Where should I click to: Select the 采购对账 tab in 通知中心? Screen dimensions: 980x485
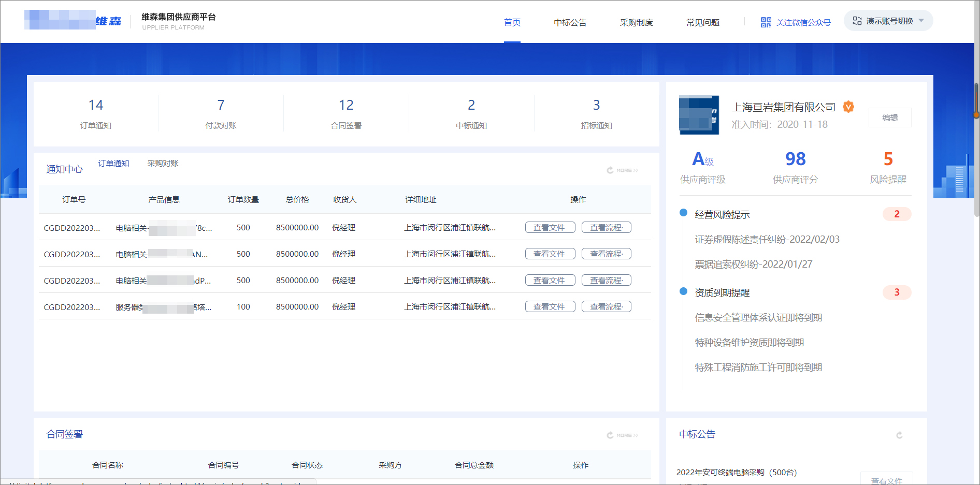(163, 163)
